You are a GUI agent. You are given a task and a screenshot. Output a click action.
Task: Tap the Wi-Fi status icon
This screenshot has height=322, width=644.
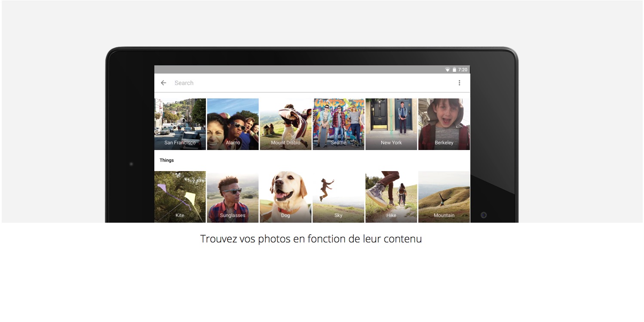coord(448,70)
